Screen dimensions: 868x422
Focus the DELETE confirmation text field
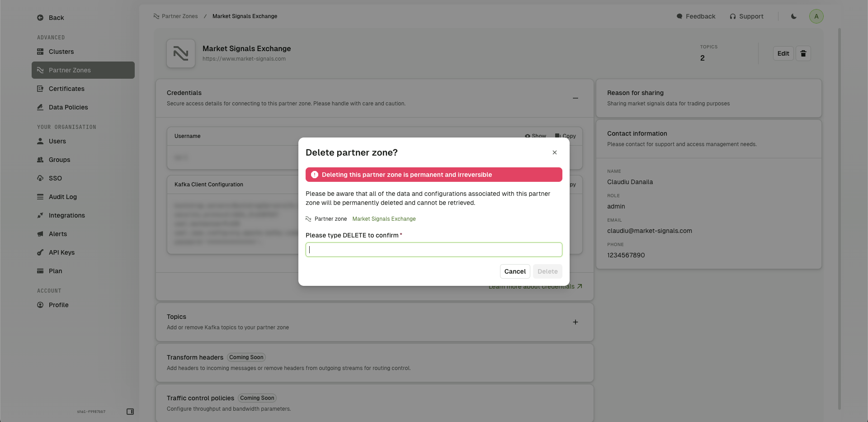434,250
